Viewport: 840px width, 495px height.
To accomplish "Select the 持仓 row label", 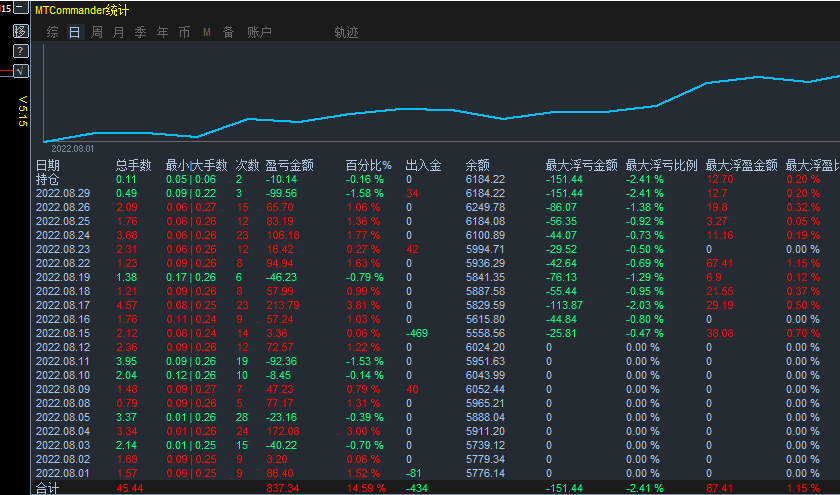I will pos(48,179).
